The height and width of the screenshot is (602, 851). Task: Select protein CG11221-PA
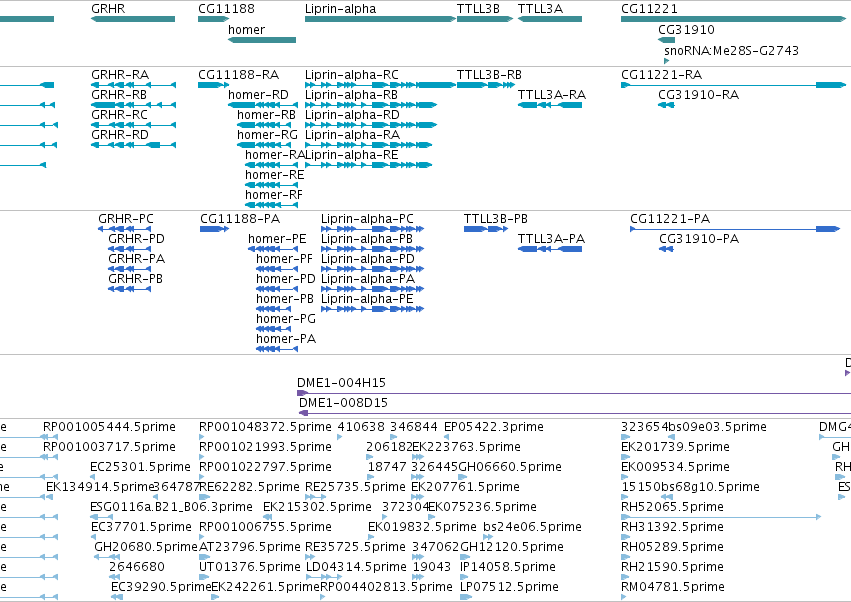tap(735, 229)
